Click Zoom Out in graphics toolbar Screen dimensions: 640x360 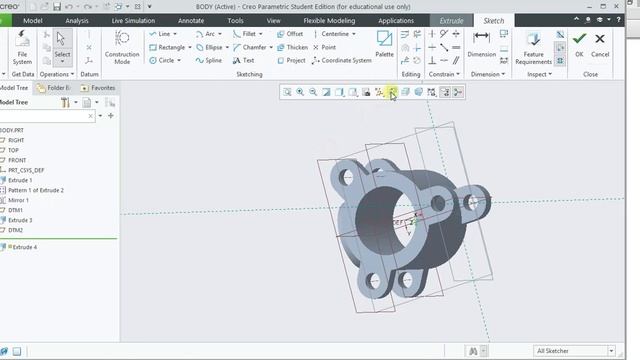click(313, 92)
